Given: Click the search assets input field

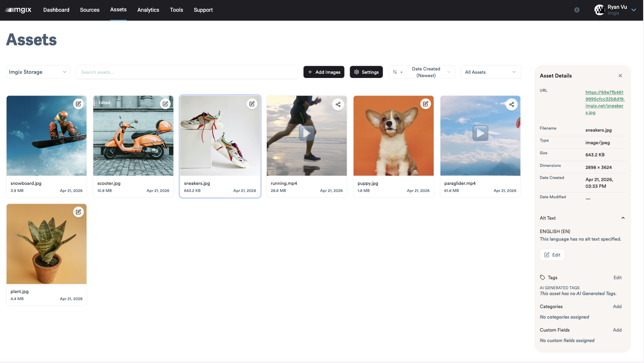Looking at the screenshot, I should tap(187, 72).
